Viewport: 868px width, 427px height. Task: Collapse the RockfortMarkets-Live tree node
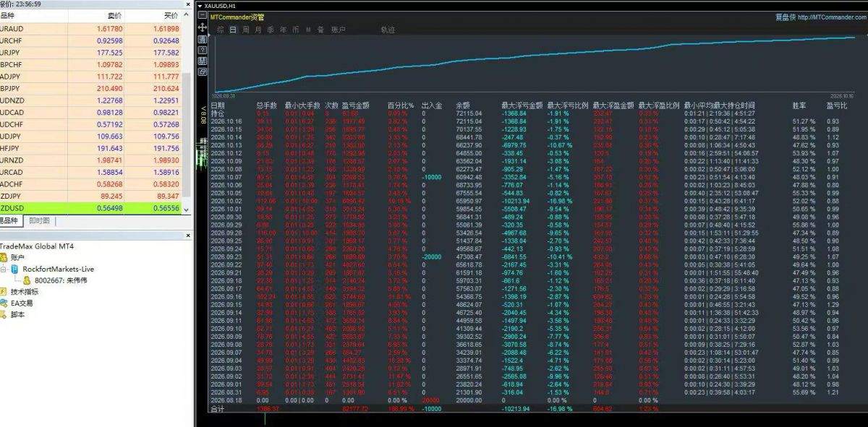coord(4,269)
